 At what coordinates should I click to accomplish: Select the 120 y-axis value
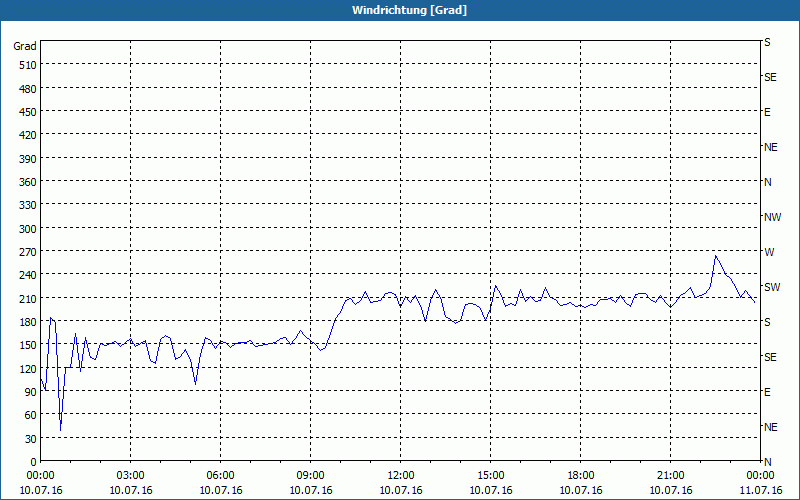(28, 369)
